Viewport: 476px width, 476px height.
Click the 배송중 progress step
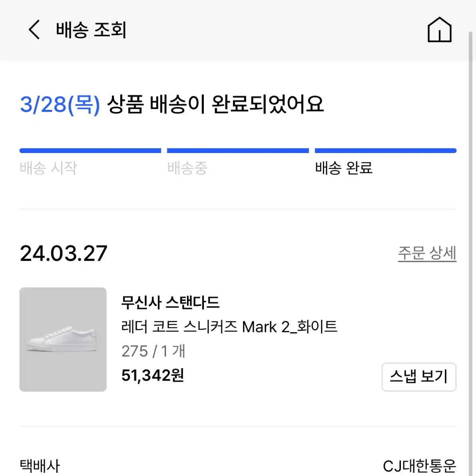click(x=187, y=168)
